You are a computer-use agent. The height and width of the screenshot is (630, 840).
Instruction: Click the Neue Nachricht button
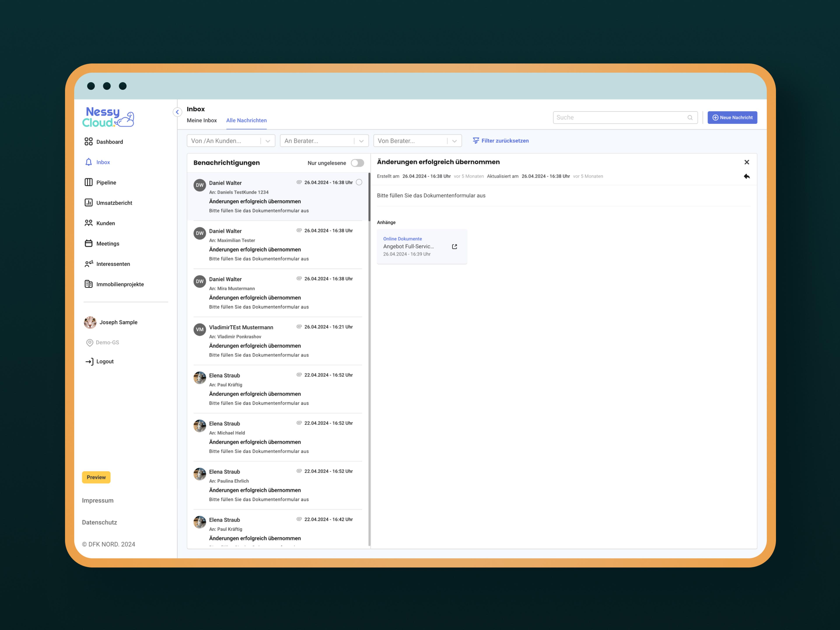(x=732, y=118)
